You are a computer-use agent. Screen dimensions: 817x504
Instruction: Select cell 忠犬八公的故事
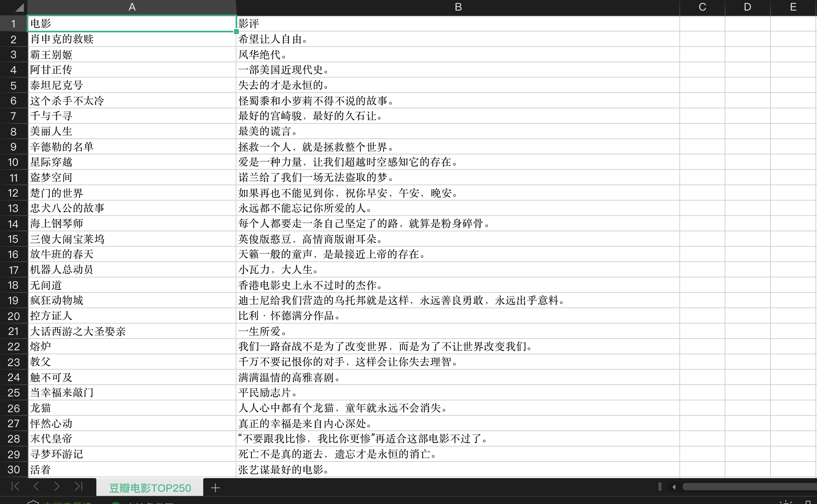(132, 208)
